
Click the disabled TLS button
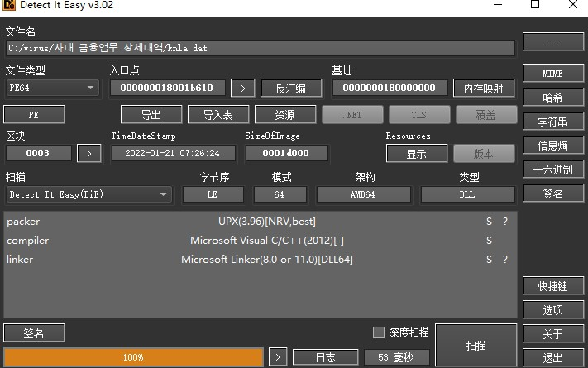[x=419, y=115]
